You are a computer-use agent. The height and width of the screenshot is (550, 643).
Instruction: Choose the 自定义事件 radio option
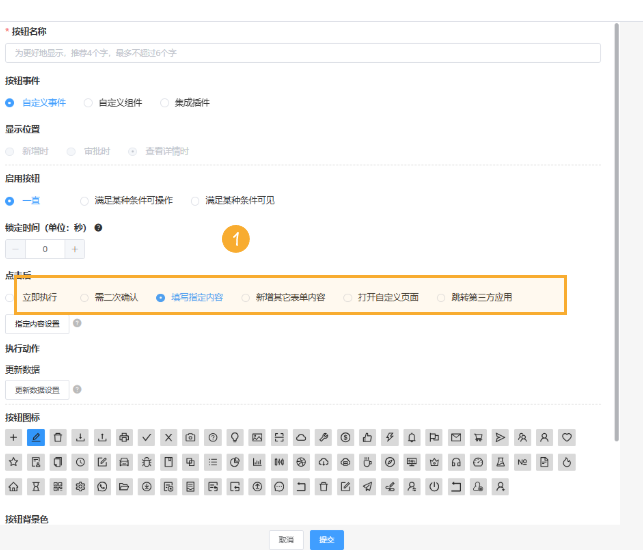point(36,103)
